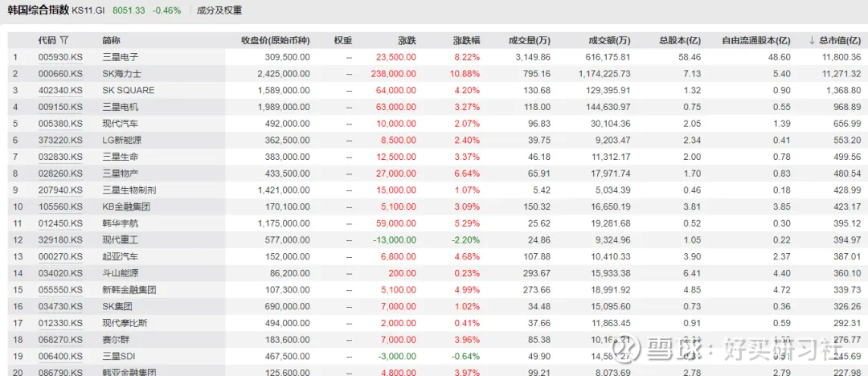Select the 韩华宇航 name cell
Viewport: 868px width, 376px height.
tap(120, 223)
